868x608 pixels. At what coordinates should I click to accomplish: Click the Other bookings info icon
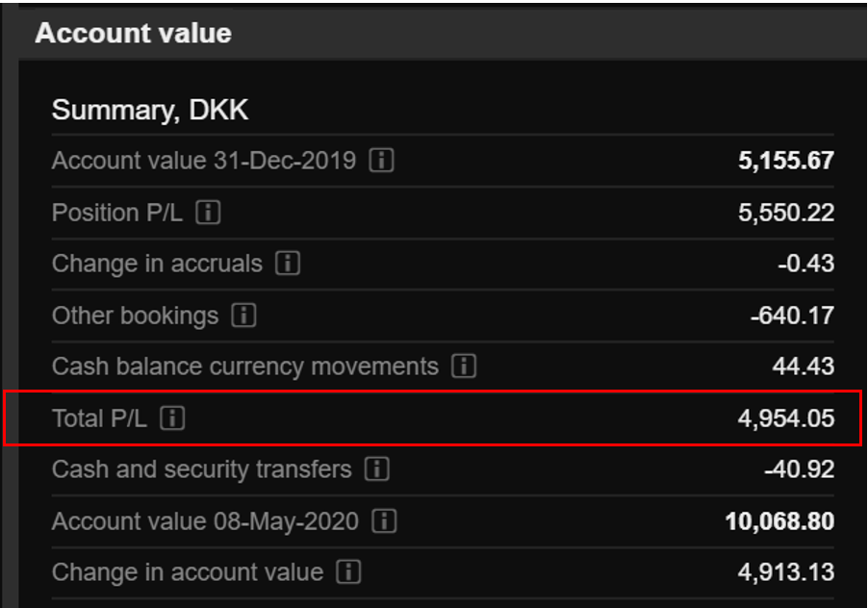click(x=243, y=316)
